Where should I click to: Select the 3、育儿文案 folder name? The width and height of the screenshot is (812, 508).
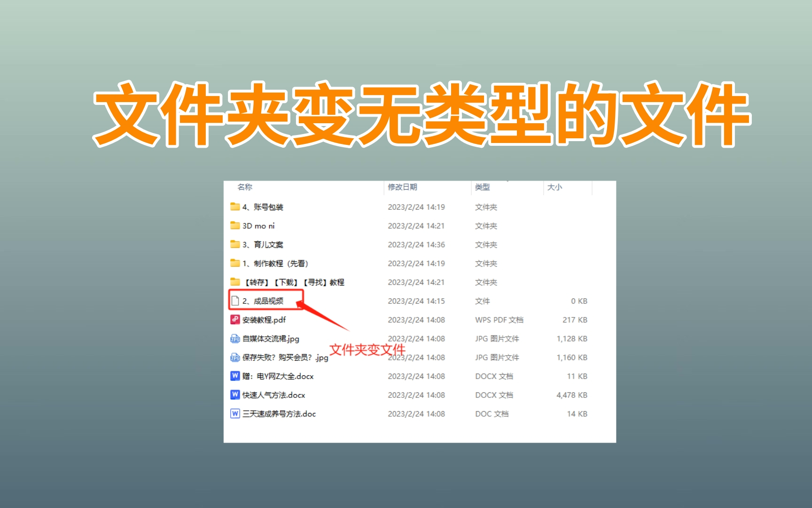263,245
